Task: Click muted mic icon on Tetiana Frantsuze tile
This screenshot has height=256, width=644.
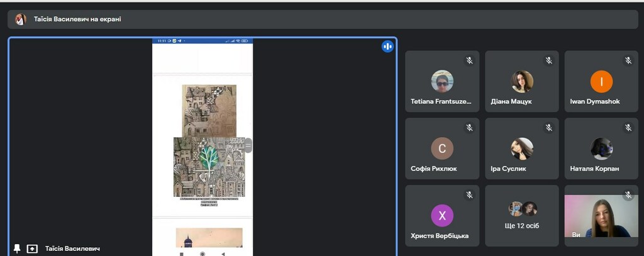Action: [469, 60]
